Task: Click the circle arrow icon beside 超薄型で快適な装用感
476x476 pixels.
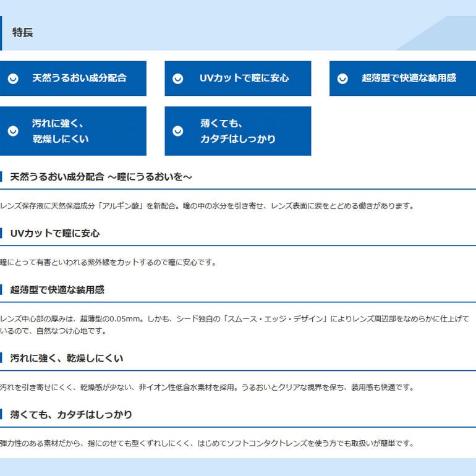Action: pos(342,79)
